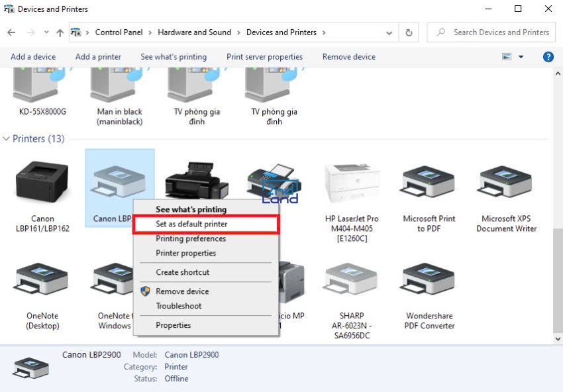Expand the chevron after Devices and Printers breadcrumb

coord(324,32)
